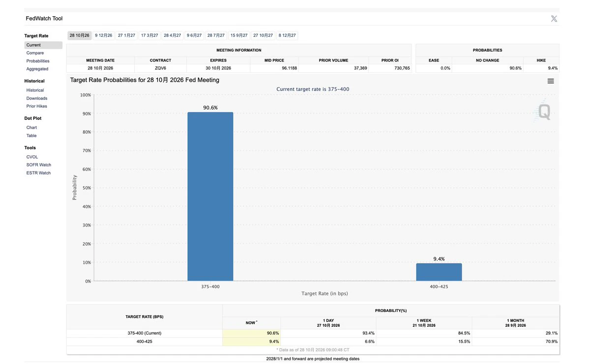
Task: Click the '375-400 (Current)' row label
Action: click(145, 333)
